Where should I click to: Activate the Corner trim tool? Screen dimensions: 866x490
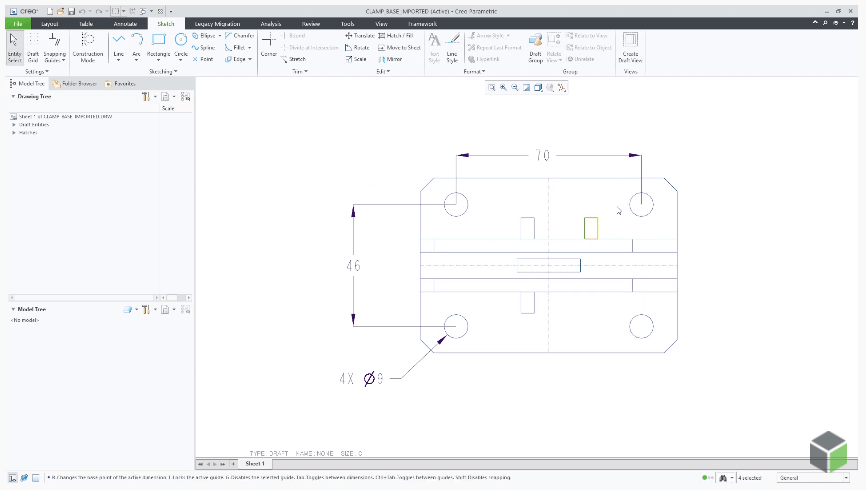(269, 44)
